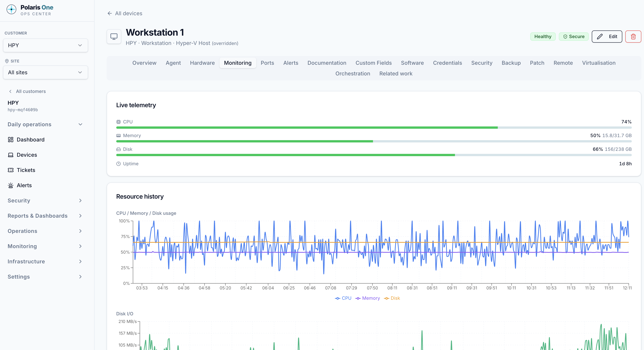Click the Disk usage progress bar
Screen dimensions: 644x350
(x=374, y=155)
